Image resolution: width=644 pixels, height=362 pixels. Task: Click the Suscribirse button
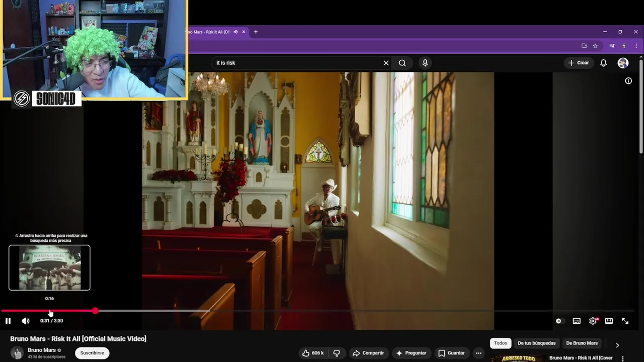coord(92,353)
